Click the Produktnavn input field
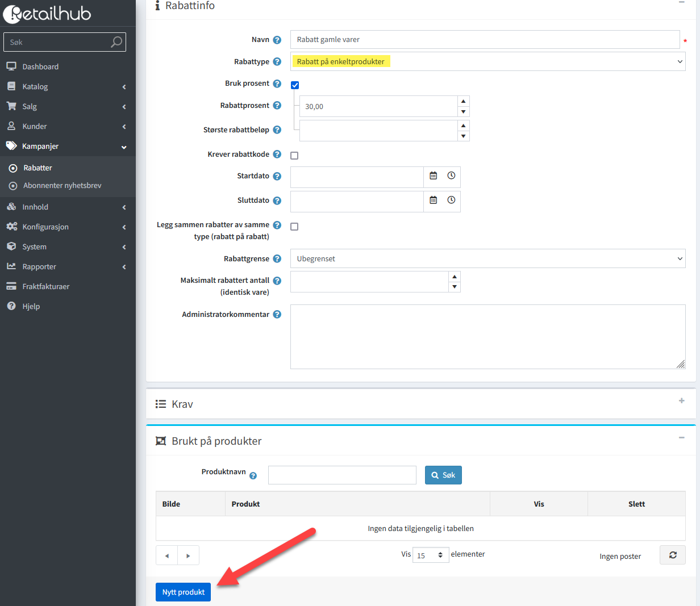700x606 pixels. pyautogui.click(x=342, y=475)
